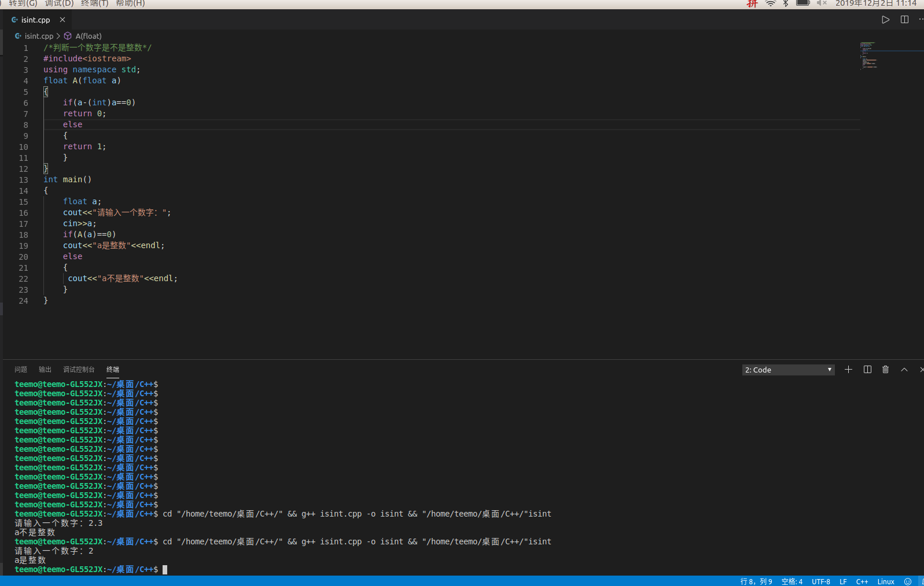Open the 调试(D) menu

(60, 3)
